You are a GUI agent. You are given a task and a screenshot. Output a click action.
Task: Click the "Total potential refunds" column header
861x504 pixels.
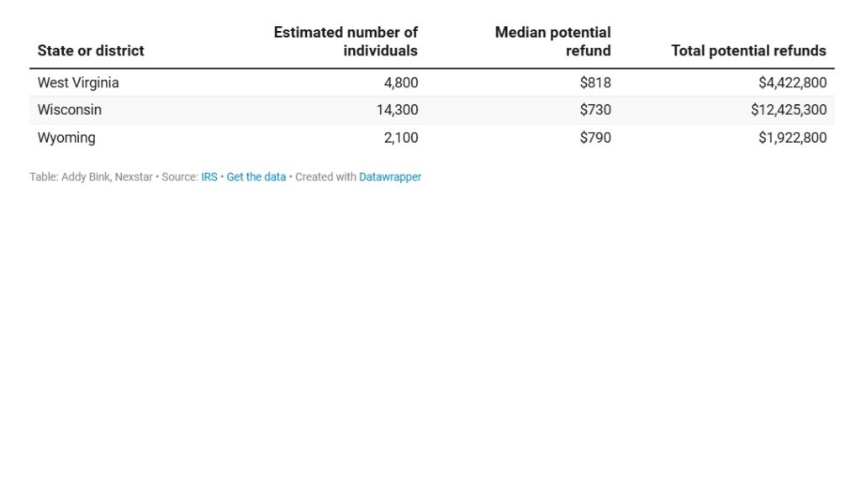click(748, 50)
